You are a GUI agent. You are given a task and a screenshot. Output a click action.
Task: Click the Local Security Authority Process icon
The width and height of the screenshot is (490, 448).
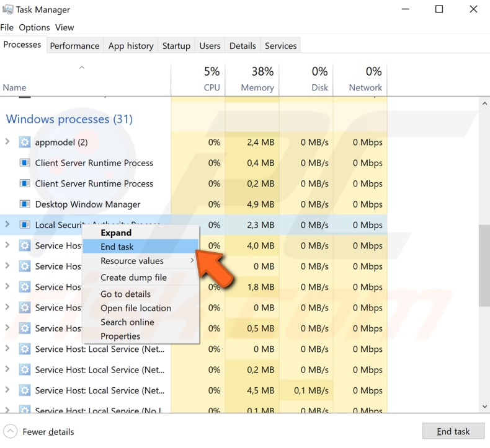(x=25, y=225)
